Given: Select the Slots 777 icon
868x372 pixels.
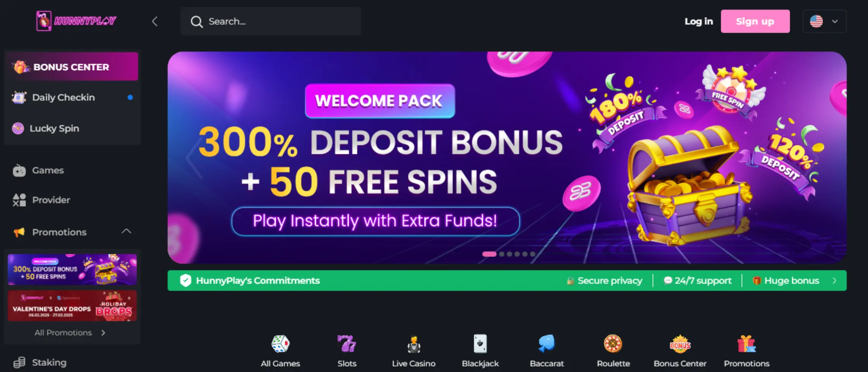Looking at the screenshot, I should 346,344.
